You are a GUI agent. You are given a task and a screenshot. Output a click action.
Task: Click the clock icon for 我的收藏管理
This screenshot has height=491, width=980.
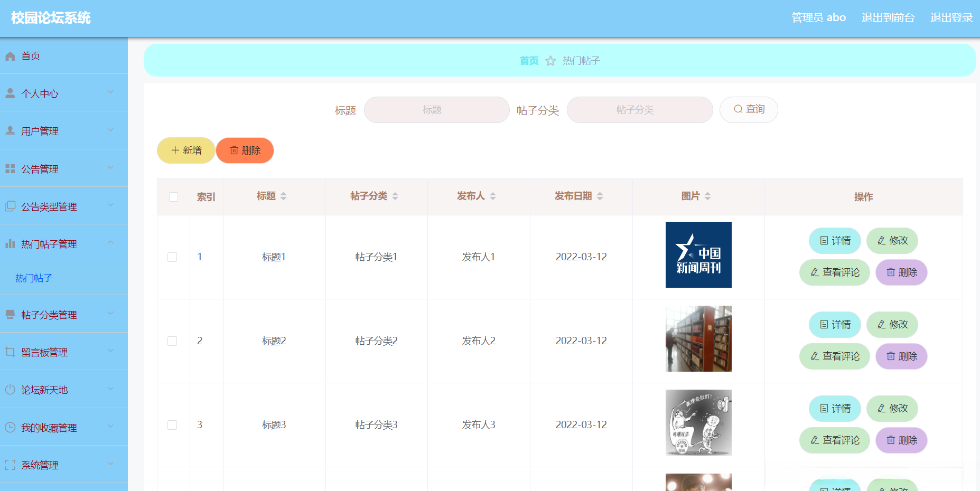[10, 428]
